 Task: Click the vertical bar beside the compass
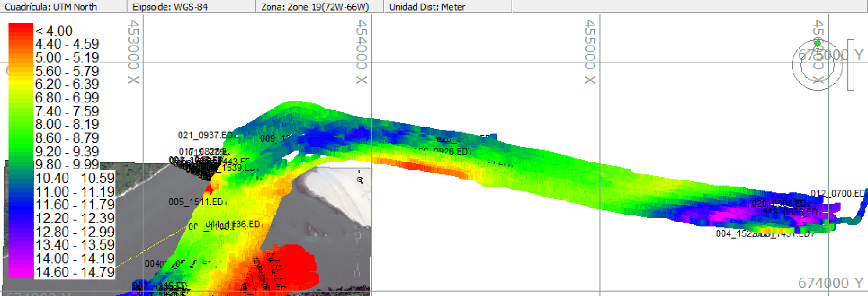pyautogui.click(x=850, y=65)
